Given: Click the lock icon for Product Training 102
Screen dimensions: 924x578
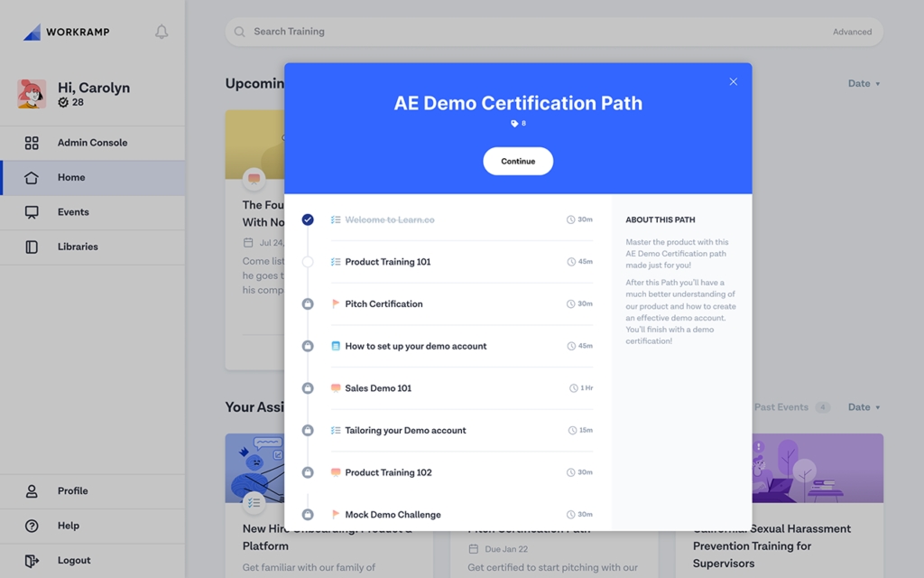Looking at the screenshot, I should tap(308, 472).
